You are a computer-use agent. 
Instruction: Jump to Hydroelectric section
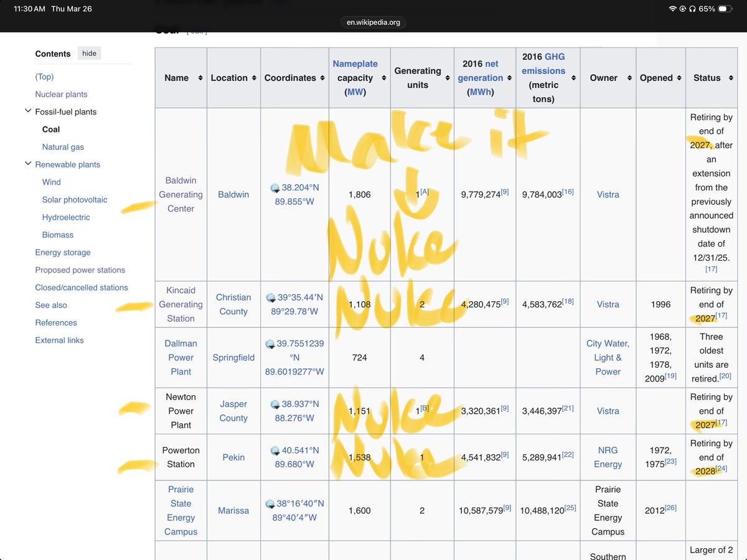point(66,217)
